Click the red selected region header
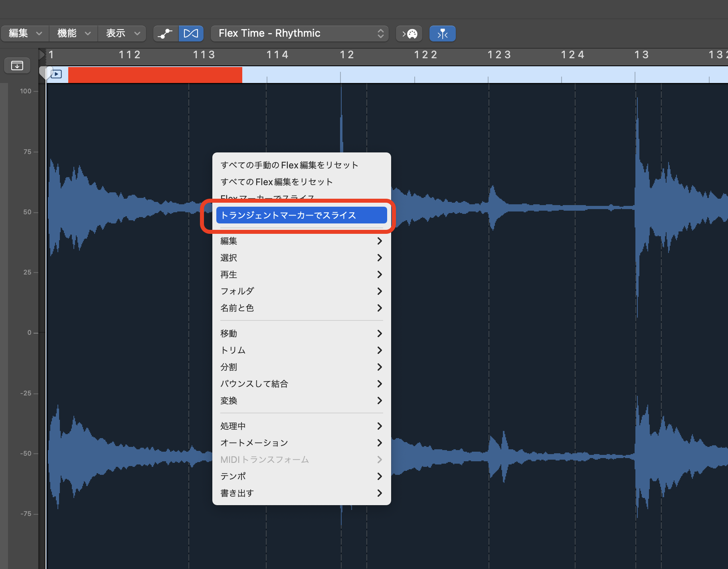728x569 pixels. pyautogui.click(x=155, y=75)
